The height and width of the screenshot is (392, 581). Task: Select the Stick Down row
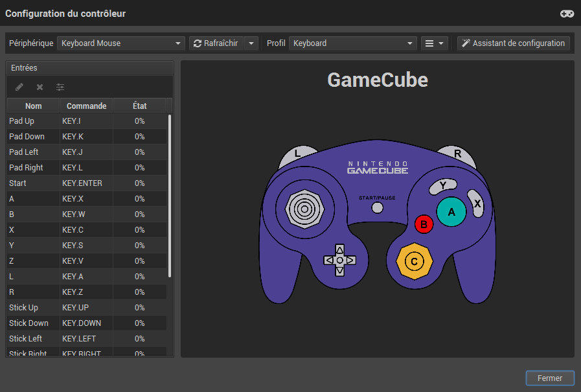point(87,323)
